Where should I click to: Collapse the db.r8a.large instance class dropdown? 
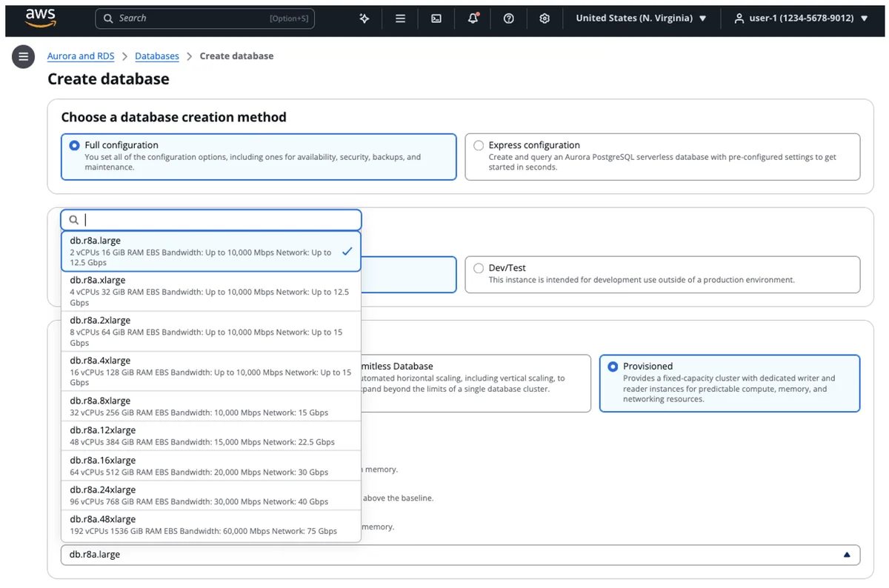coord(461,555)
